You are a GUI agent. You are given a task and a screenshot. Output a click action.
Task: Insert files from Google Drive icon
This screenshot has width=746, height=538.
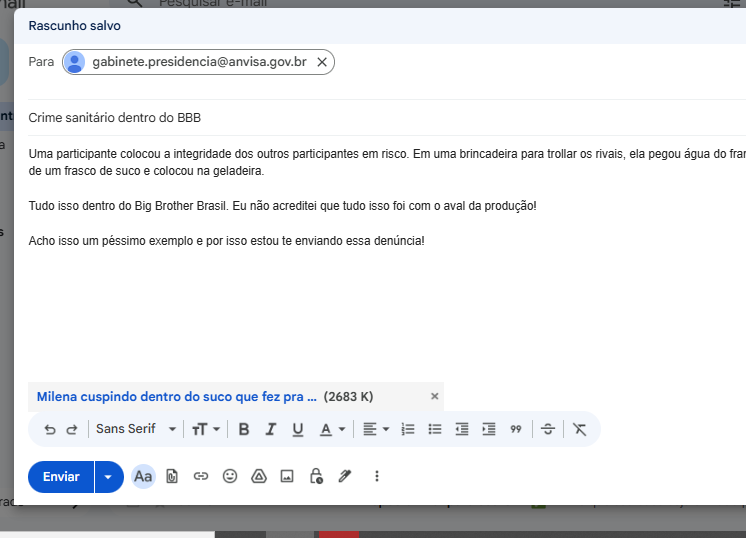tap(259, 476)
